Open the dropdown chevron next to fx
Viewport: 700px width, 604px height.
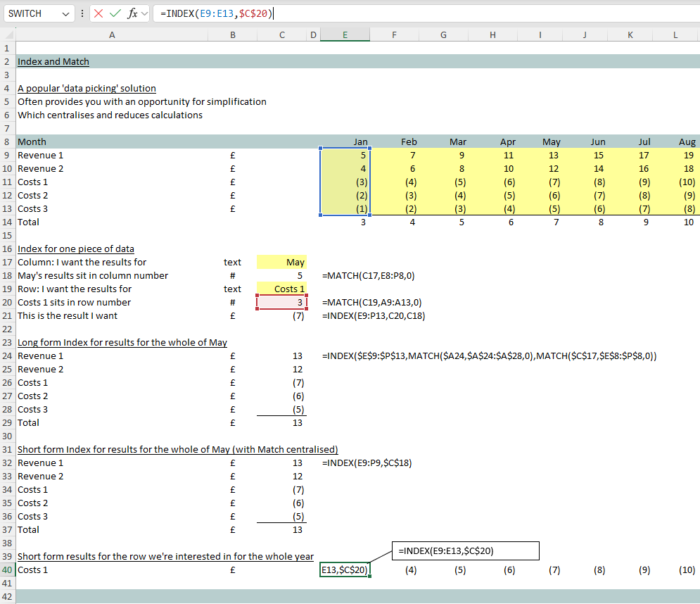pos(145,13)
